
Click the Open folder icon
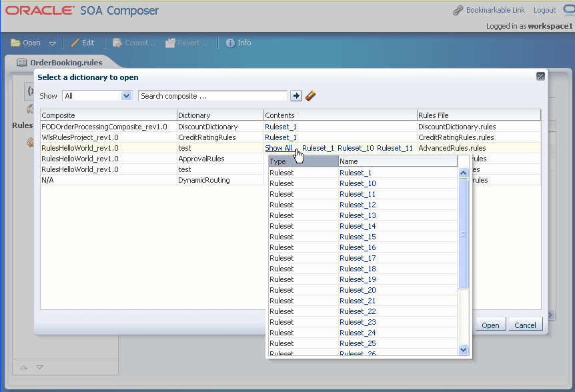15,43
